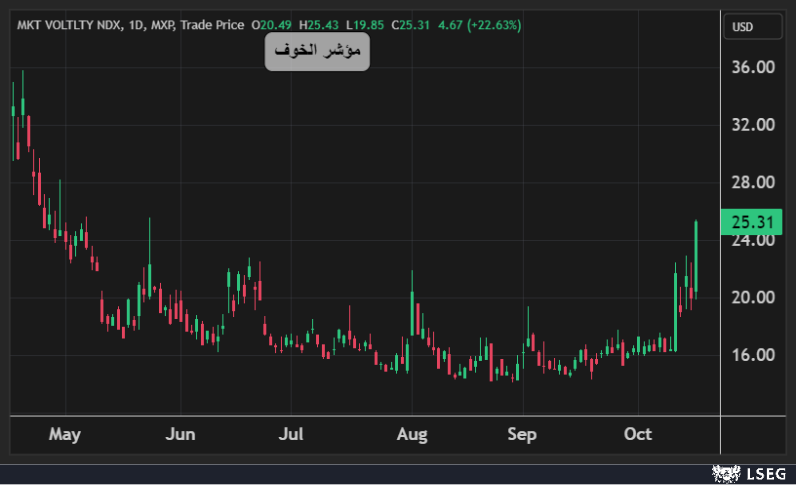Click the Aug label on time axis
796x485 pixels.
(412, 435)
